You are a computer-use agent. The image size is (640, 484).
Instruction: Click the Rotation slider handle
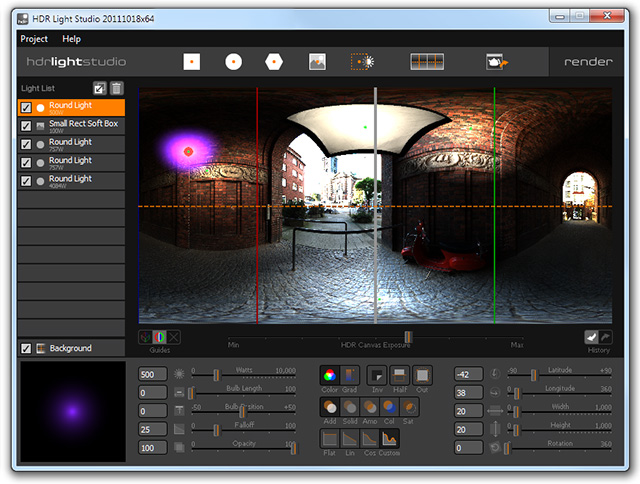point(507,448)
